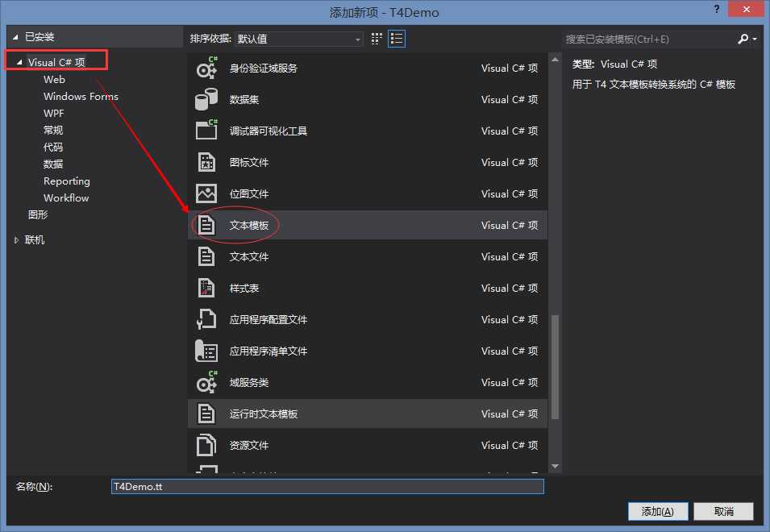Click the 文本模板 document icon

click(x=206, y=225)
